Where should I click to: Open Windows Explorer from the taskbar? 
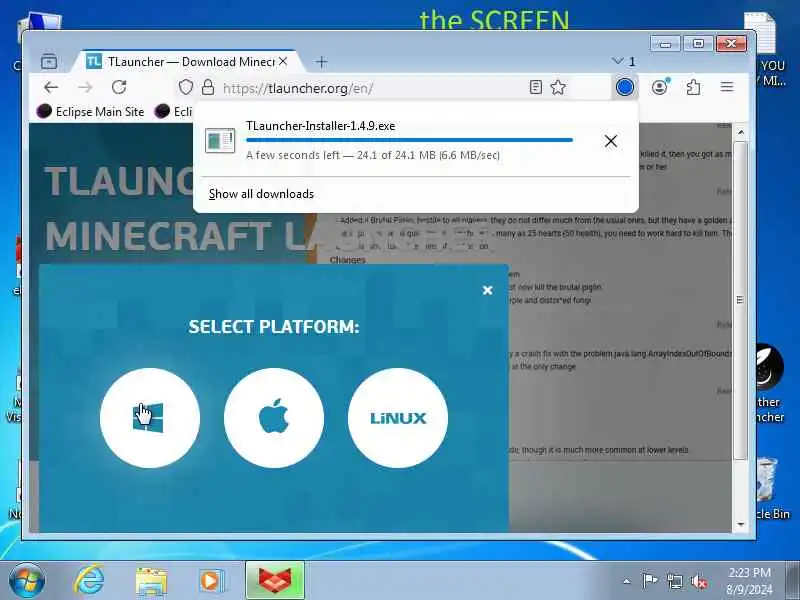pyautogui.click(x=151, y=582)
